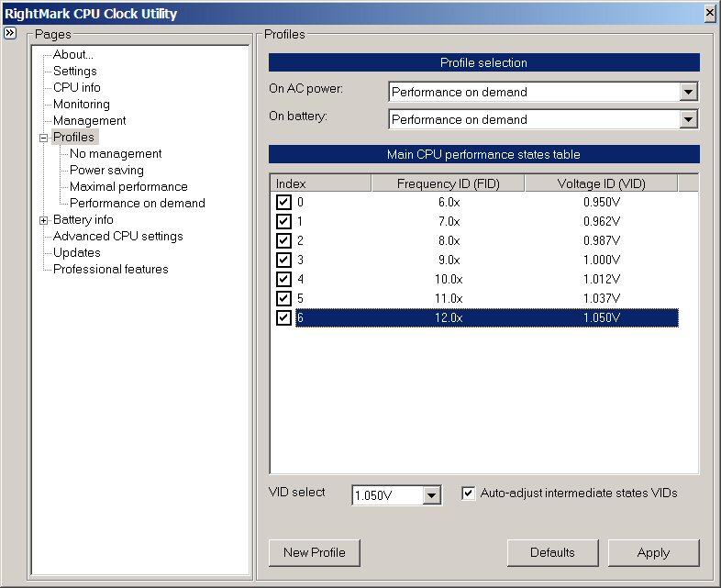The image size is (721, 588).
Task: Expand the Battery info tree branch
Action: pyautogui.click(x=44, y=220)
